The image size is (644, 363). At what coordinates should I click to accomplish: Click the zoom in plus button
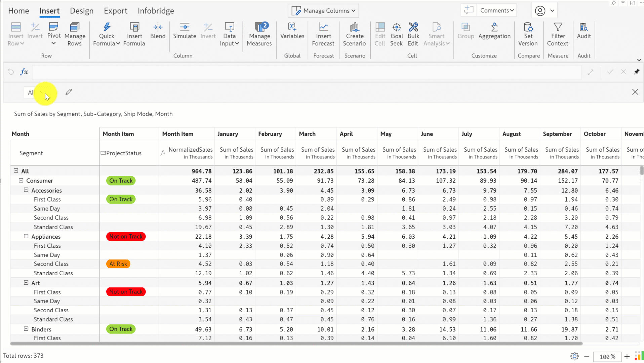[627, 356]
